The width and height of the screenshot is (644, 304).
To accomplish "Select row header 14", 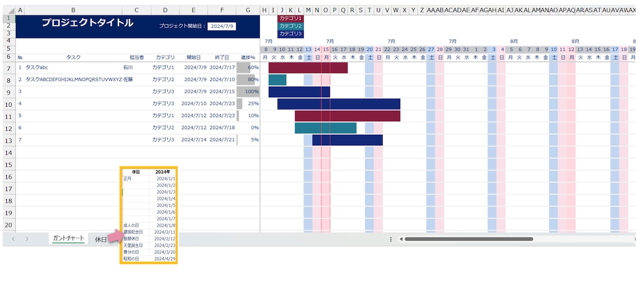I will 8,152.
